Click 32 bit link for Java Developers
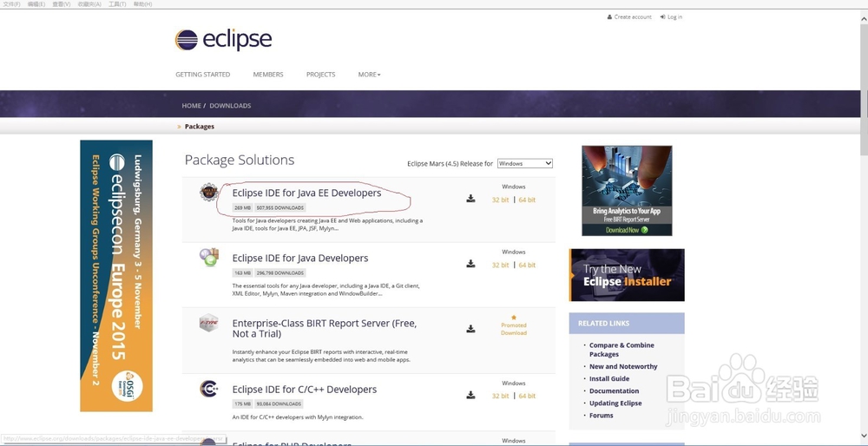Image resolution: width=868 pixels, height=446 pixels. (x=500, y=265)
